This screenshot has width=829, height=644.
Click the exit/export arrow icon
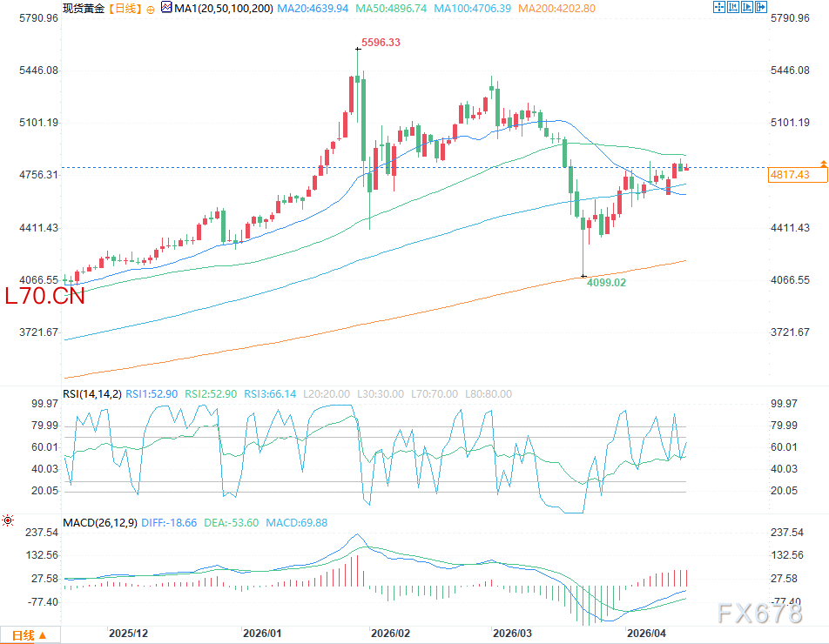coord(759,7)
